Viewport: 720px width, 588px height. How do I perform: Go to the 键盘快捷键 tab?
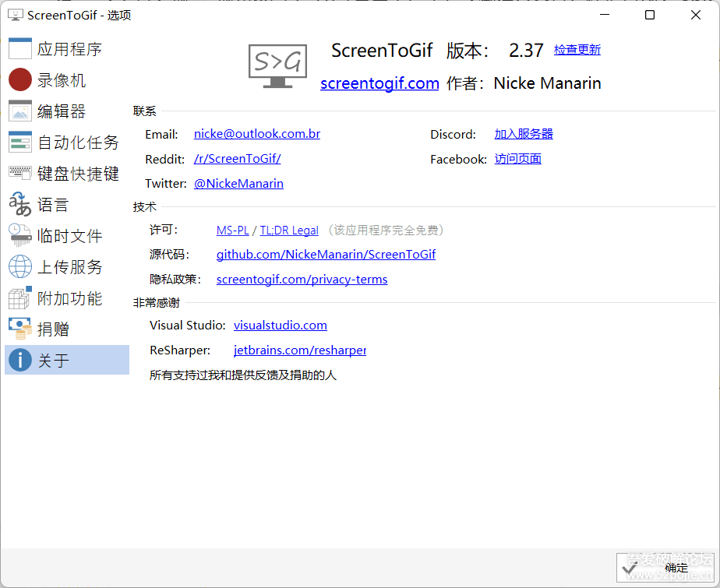[67, 173]
